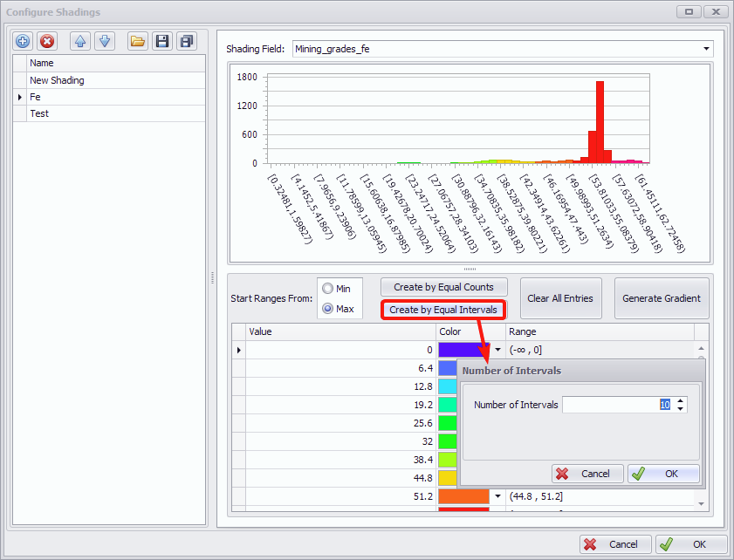Select the Test shading list entry

(x=39, y=113)
